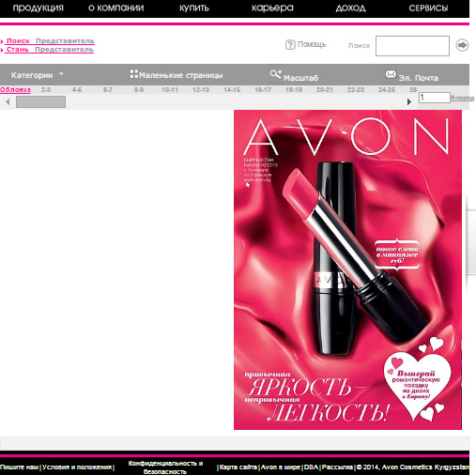Image resolution: width=476 pixels, height=475 pixels.
Task: Open the Поиск Представитель link
Action: pos(50,41)
